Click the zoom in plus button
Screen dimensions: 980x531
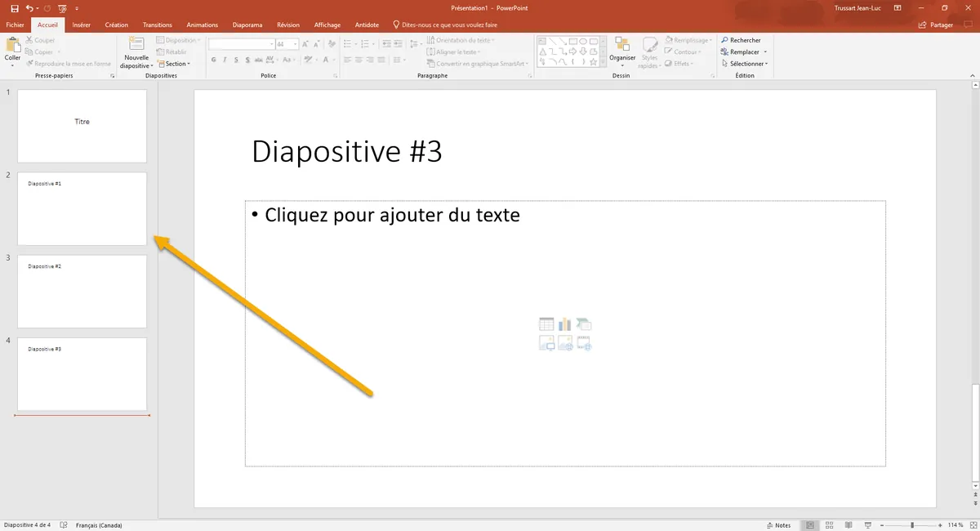coord(940,524)
